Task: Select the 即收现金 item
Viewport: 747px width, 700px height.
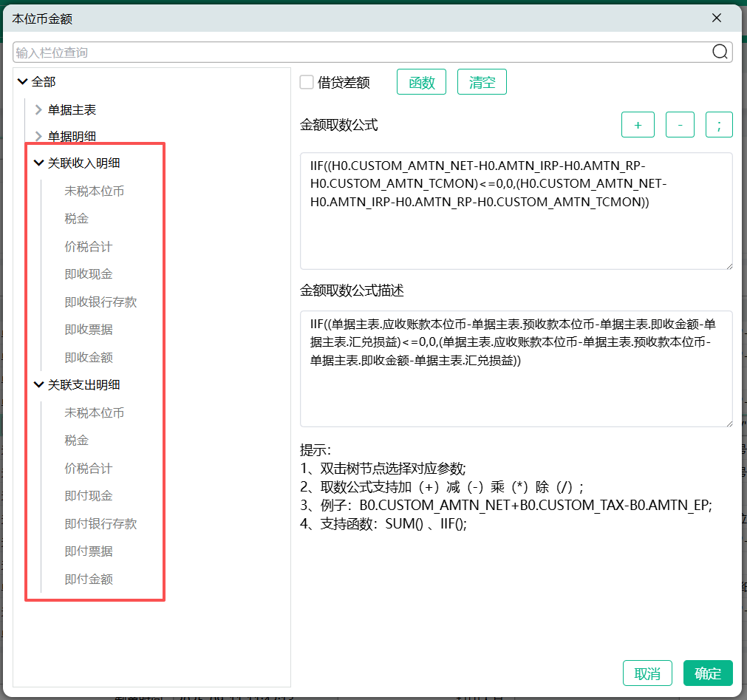Action: (89, 274)
